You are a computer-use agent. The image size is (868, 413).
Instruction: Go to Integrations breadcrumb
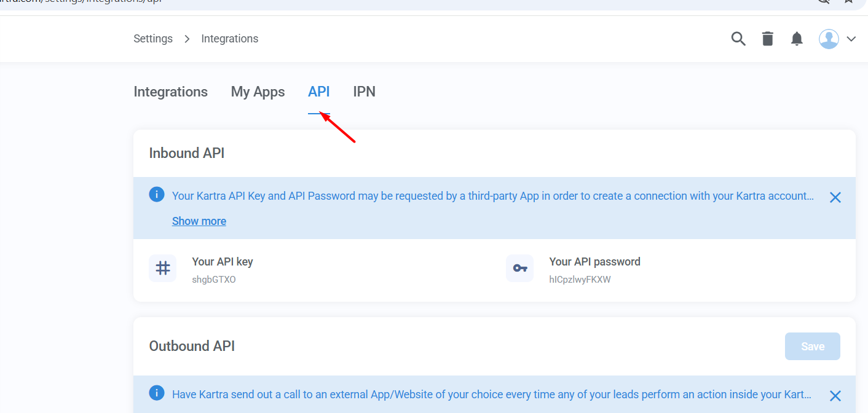pos(230,39)
